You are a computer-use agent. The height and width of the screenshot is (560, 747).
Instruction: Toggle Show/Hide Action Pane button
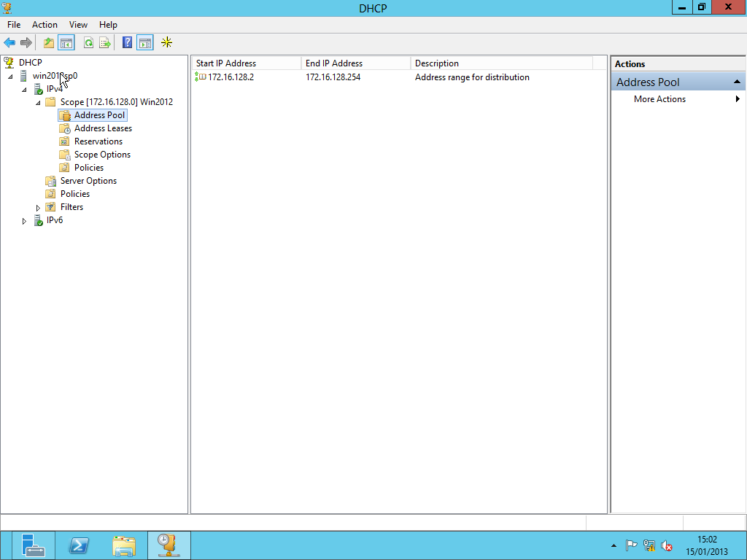click(x=145, y=43)
